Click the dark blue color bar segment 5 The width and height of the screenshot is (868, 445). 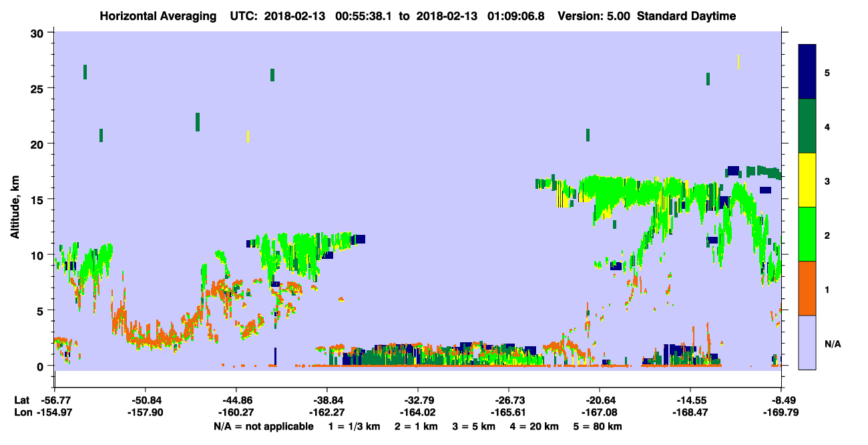807,72
